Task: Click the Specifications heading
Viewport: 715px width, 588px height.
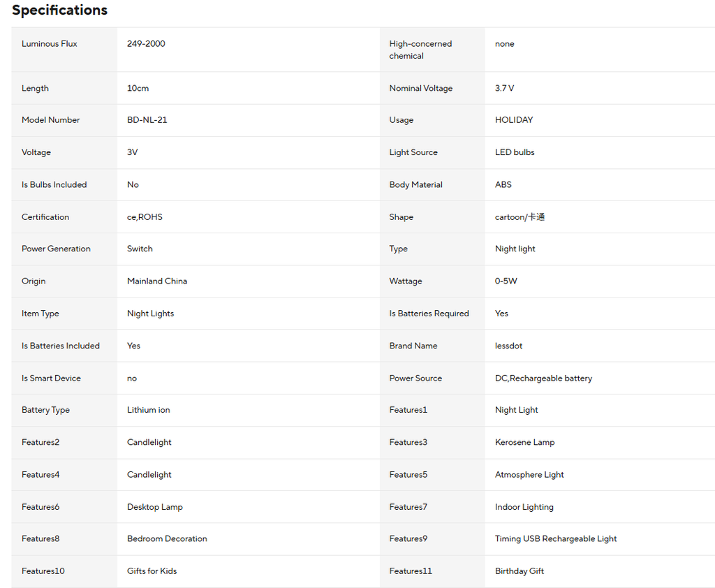Action: pos(60,10)
